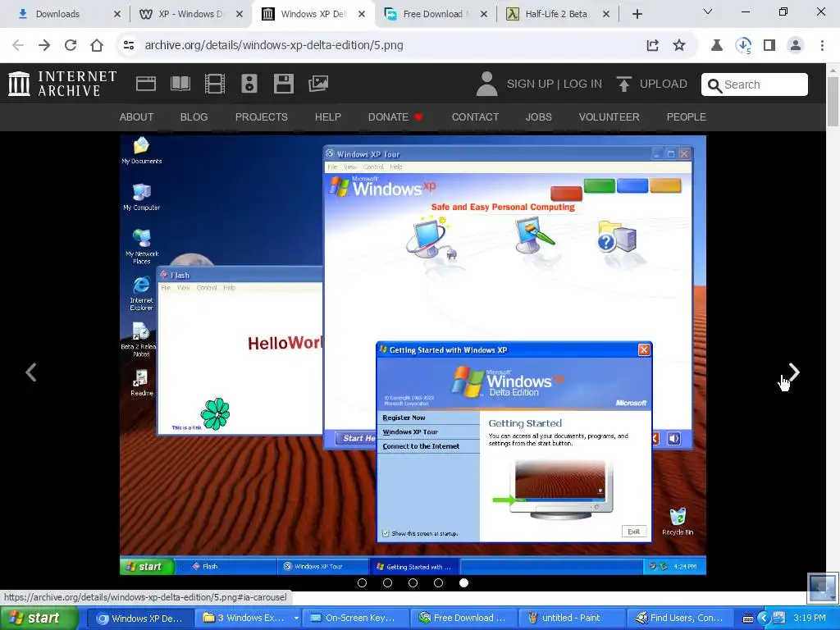This screenshot has height=630, width=840.
Task: Click LOG IN link
Action: click(582, 84)
